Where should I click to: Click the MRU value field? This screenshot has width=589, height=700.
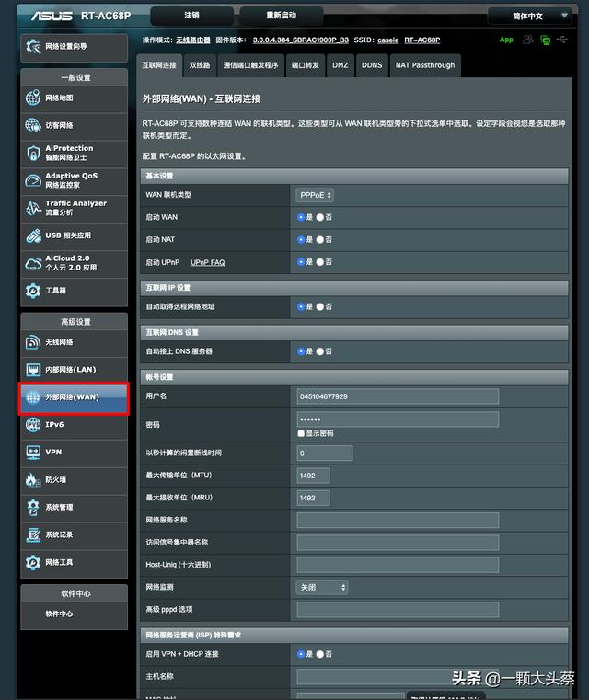coord(314,498)
